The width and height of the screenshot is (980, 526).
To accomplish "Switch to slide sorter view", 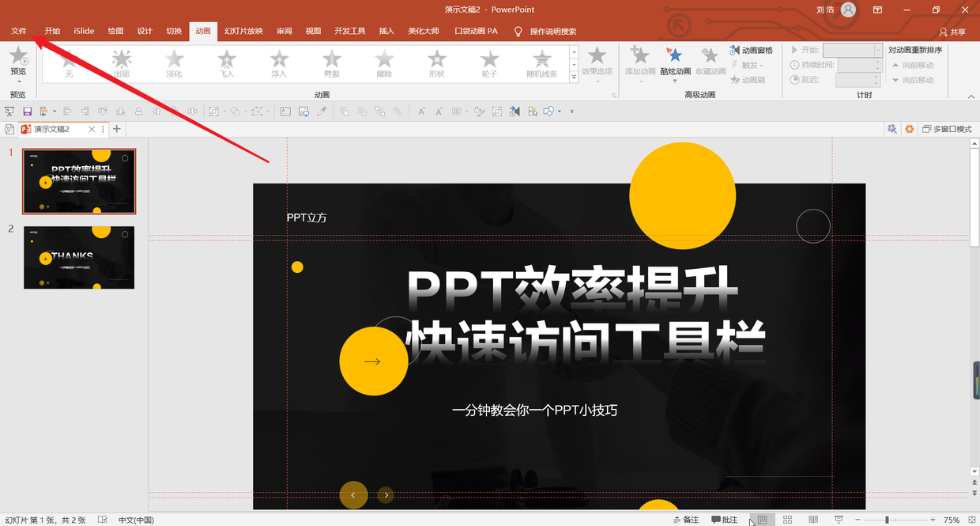I will pyautogui.click(x=787, y=520).
